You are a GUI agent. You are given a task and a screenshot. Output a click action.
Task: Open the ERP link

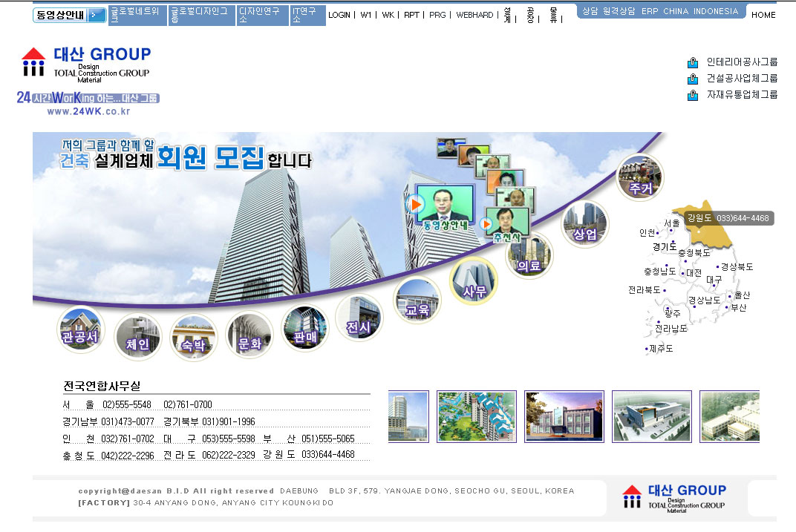coord(650,11)
